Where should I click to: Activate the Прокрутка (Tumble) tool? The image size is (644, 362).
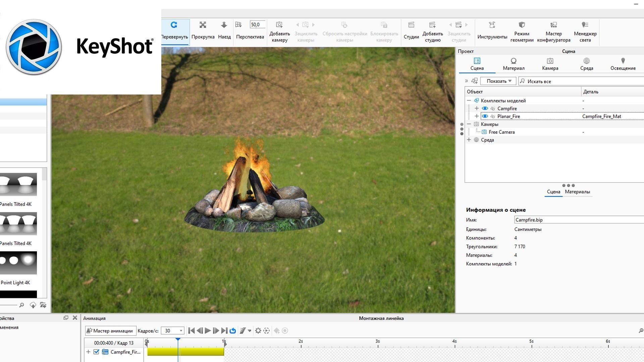tap(203, 30)
